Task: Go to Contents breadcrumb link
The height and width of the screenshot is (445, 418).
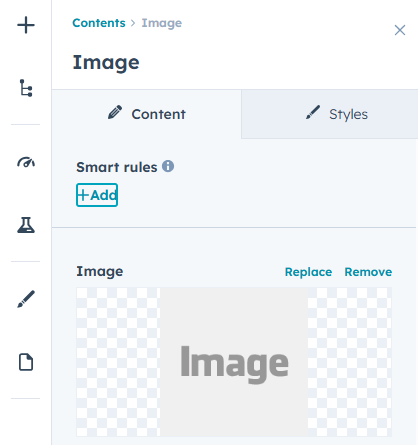Action: click(99, 23)
